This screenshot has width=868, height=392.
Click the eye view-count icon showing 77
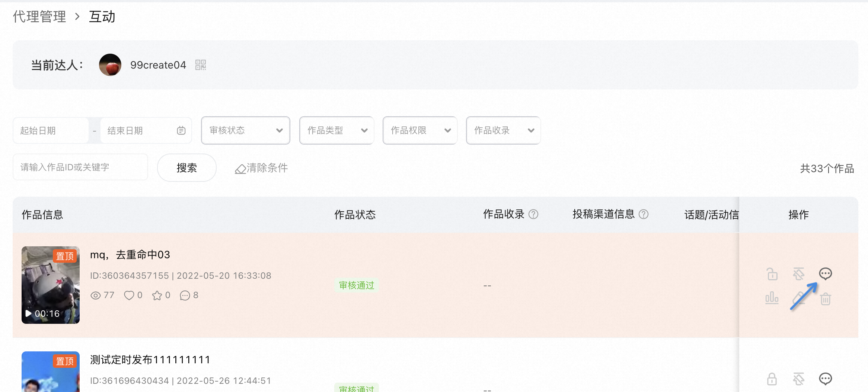(96, 295)
